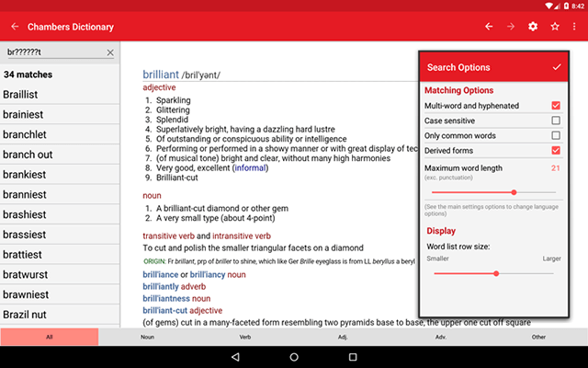Screen dimensions: 588x368
Task: Go to previous entry with history back arrow
Action: coord(489,27)
